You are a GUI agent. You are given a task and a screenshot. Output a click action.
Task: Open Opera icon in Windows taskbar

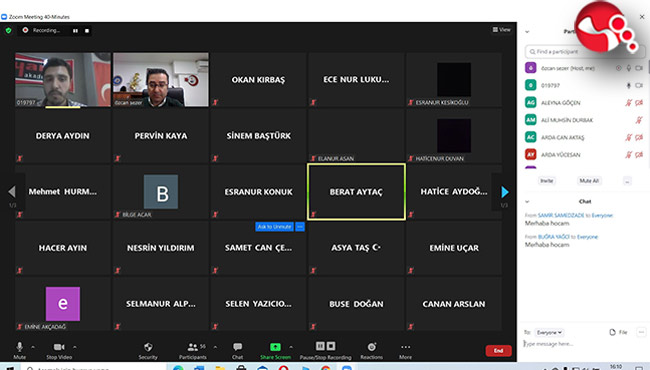(284, 368)
